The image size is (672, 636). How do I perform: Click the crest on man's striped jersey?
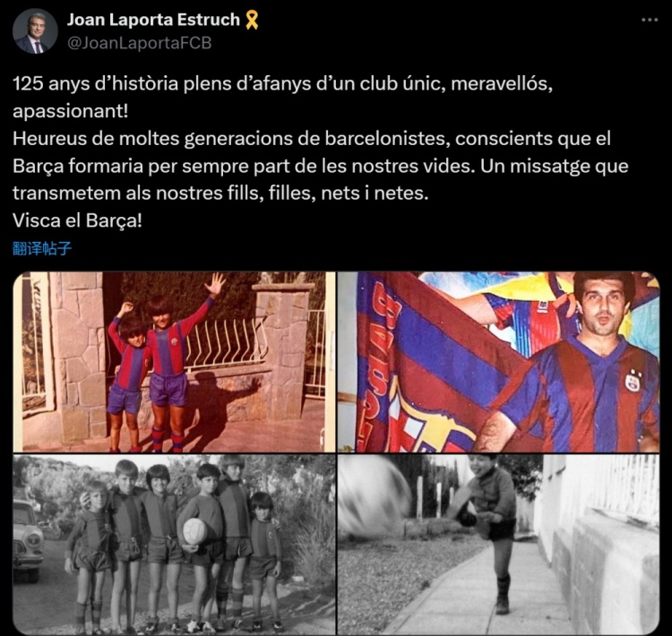point(633,379)
